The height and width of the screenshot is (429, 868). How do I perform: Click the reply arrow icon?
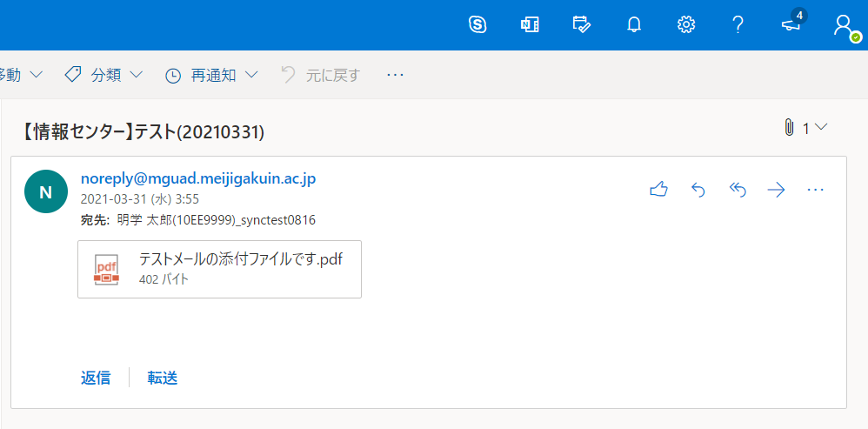point(698,190)
